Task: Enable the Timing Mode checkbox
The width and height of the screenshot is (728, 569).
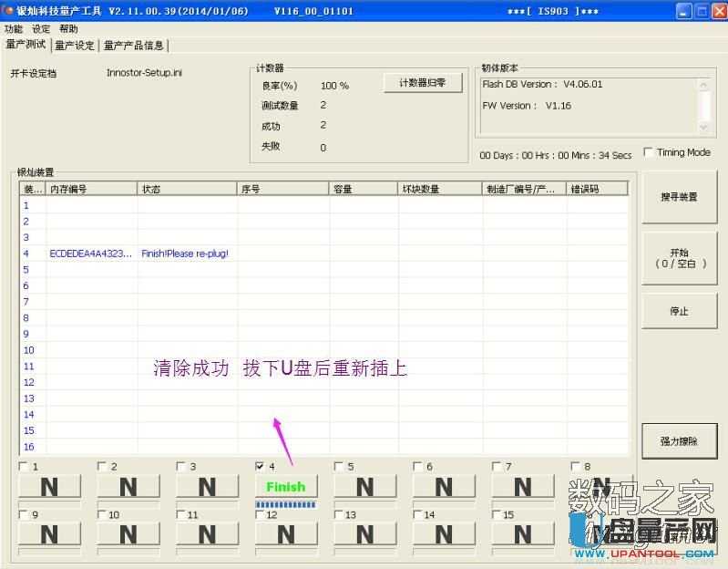Action: [649, 152]
